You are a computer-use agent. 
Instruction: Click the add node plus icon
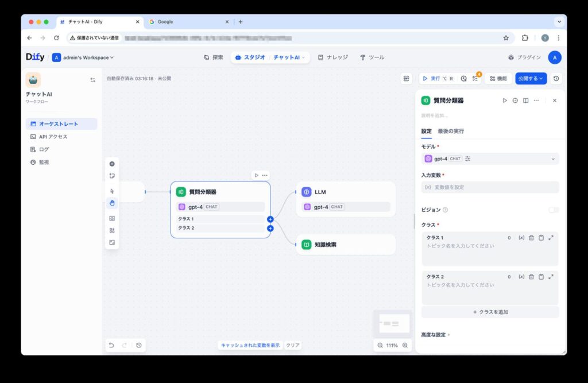(x=112, y=164)
